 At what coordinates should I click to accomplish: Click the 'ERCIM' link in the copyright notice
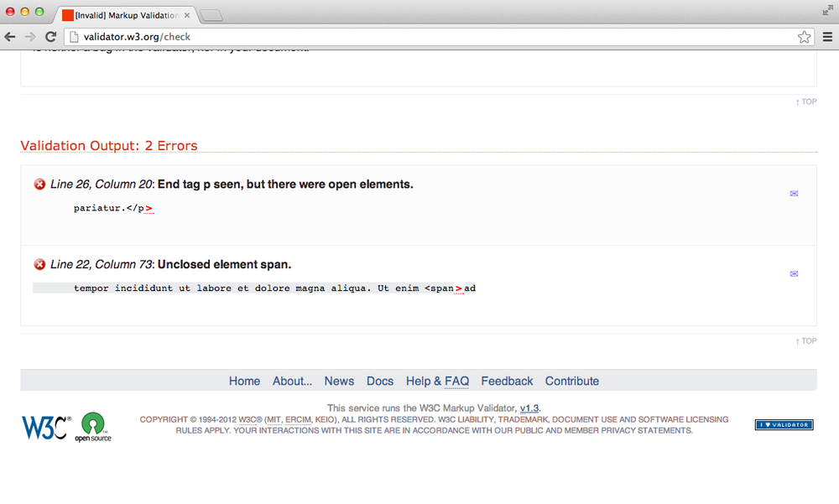click(x=299, y=419)
